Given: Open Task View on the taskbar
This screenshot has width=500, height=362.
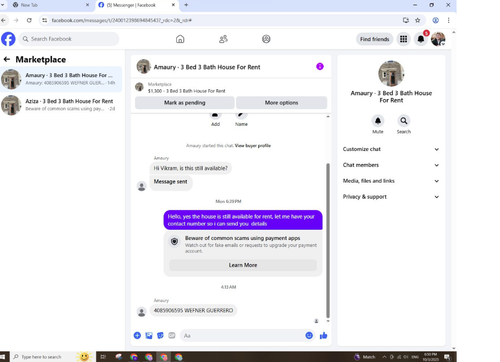Looking at the screenshot, I should point(103,357).
